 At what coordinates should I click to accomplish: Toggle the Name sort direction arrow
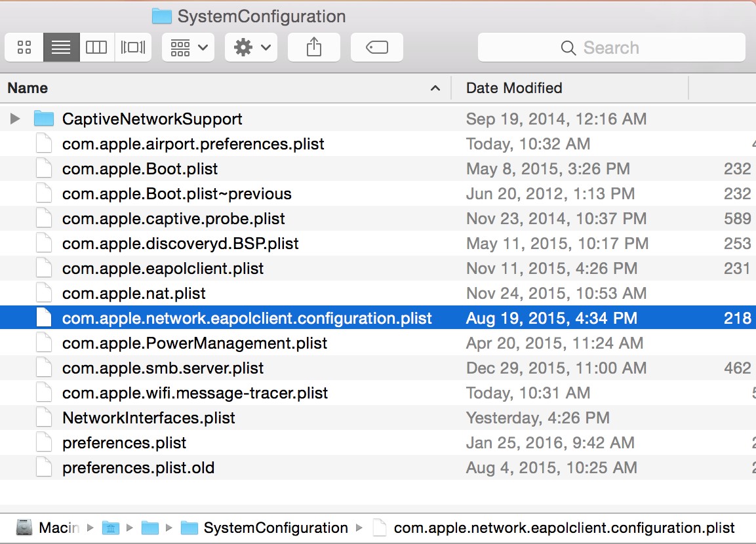[x=435, y=88]
